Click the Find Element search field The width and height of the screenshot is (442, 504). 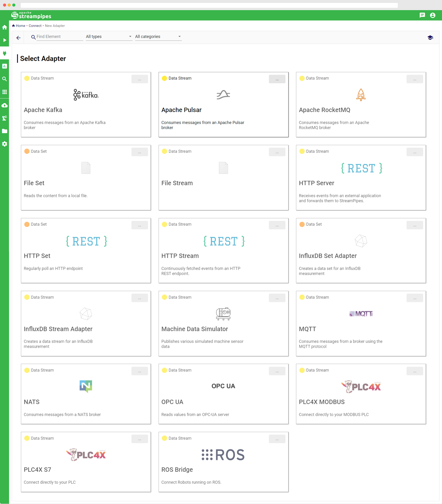59,37
